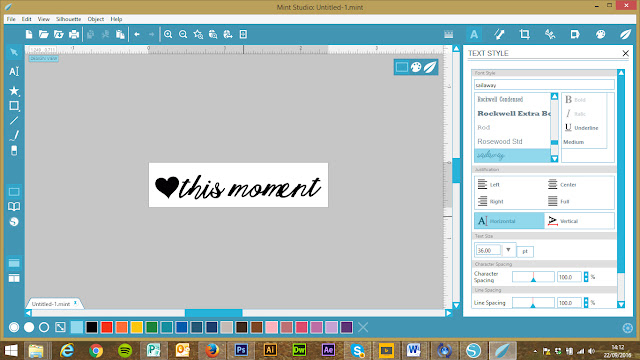Image resolution: width=640 pixels, height=360 pixels.
Task: Create a new document from toolbar
Action: click(29, 35)
